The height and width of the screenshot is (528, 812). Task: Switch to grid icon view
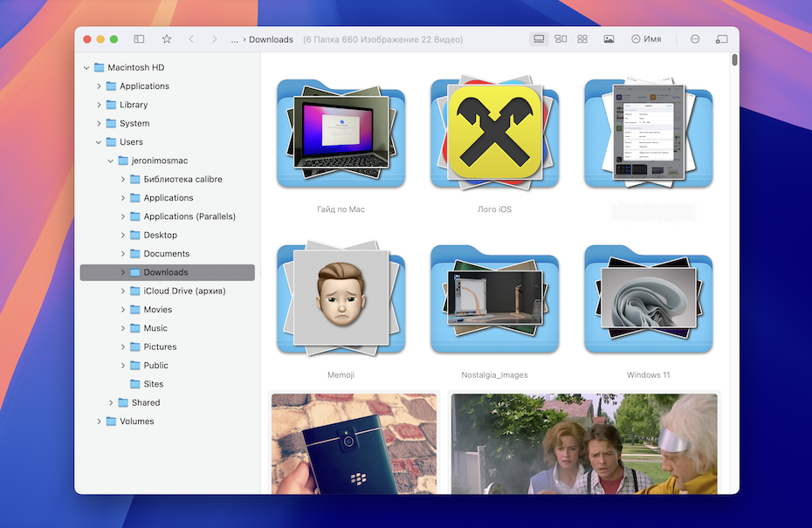(581, 38)
